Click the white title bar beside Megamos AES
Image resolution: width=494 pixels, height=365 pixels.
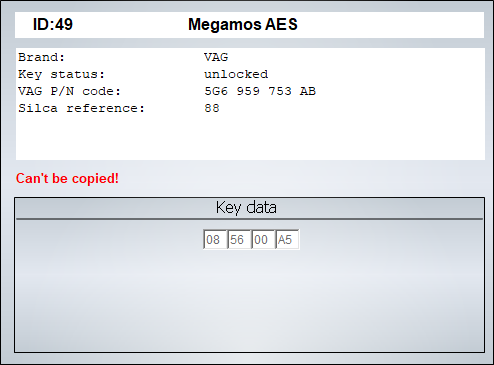(x=390, y=25)
